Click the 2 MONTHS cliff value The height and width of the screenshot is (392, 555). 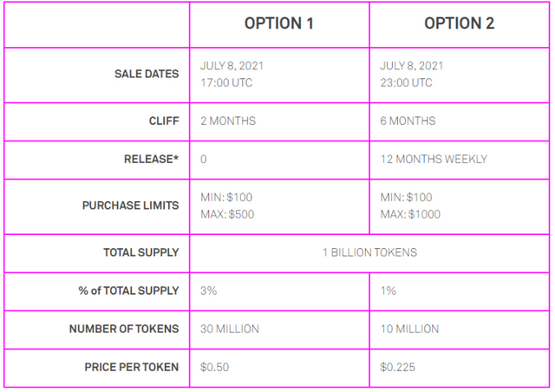[228, 121]
